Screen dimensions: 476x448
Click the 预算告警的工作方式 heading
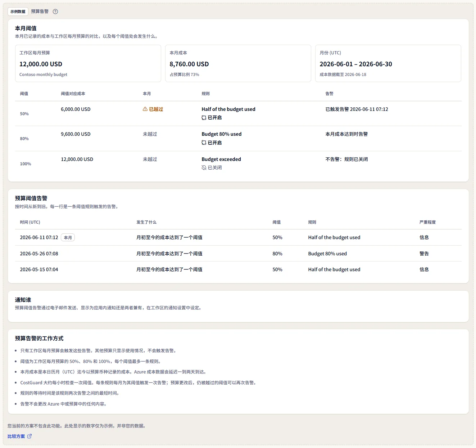point(39,338)
